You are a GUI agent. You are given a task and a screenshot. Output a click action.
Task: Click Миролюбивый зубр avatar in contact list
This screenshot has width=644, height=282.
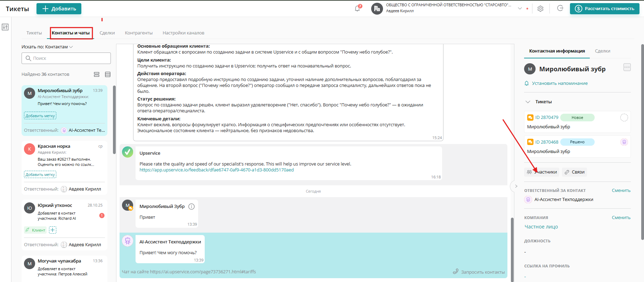pyautogui.click(x=30, y=93)
